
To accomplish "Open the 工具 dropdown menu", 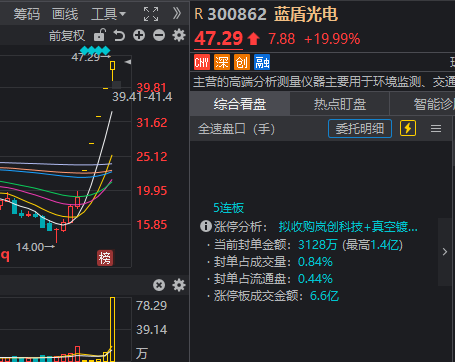I will coord(108,14).
